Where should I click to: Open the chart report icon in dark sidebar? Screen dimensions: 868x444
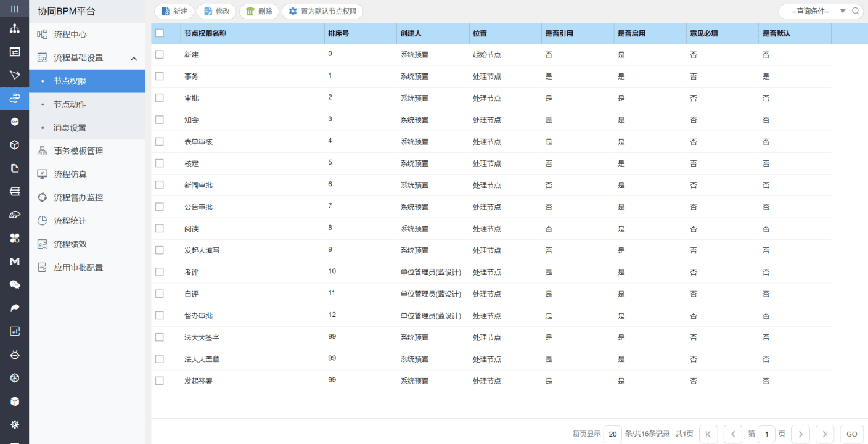click(x=14, y=331)
